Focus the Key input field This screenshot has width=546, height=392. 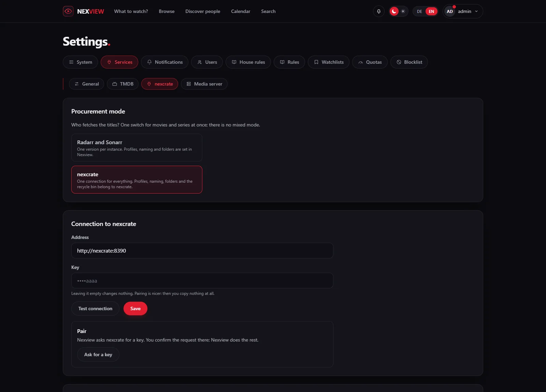click(202, 281)
